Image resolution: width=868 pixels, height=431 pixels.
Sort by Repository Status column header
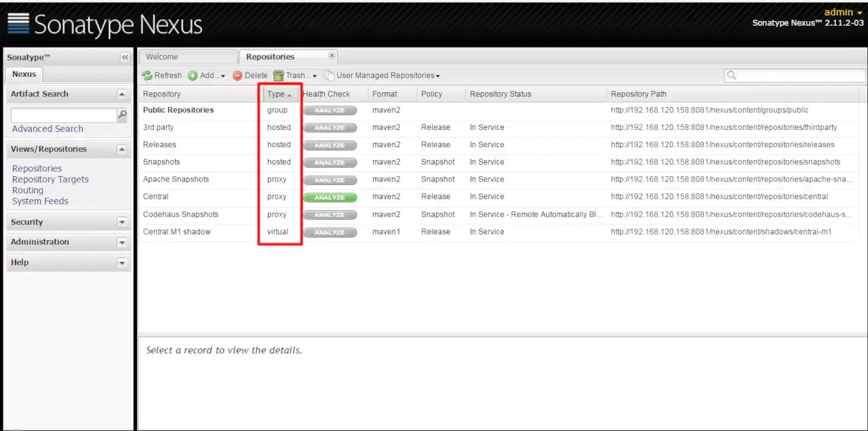click(536, 94)
